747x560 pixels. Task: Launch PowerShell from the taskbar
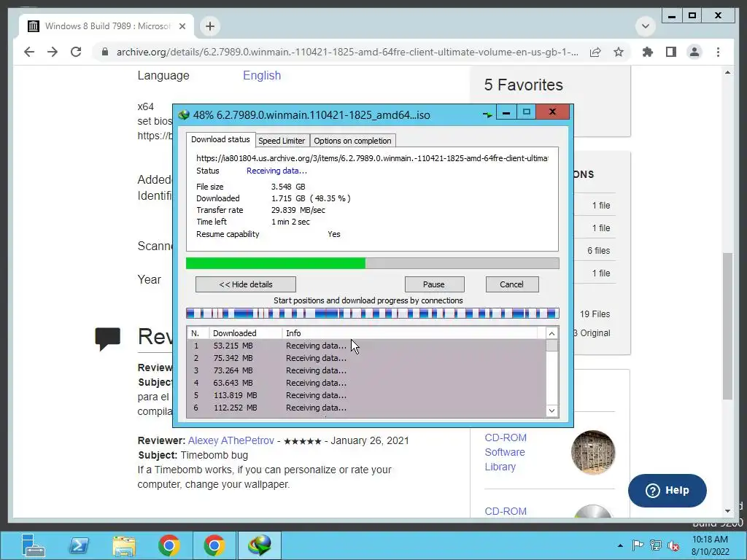tap(79, 545)
